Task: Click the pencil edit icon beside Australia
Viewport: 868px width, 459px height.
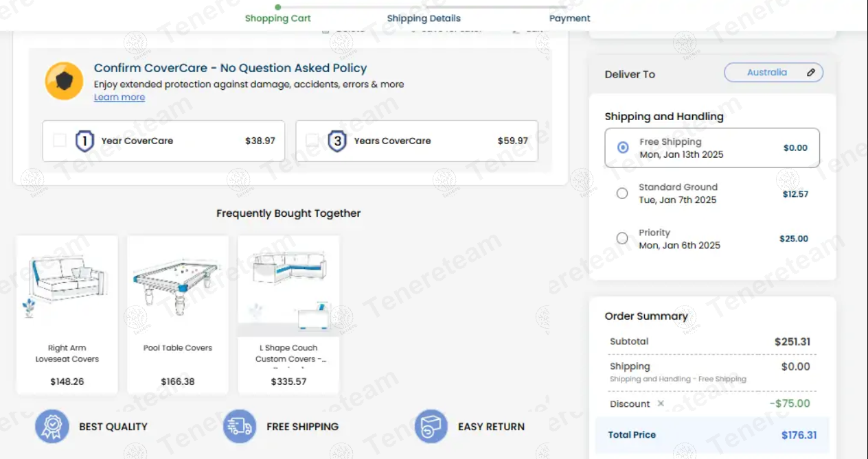Action: click(811, 73)
